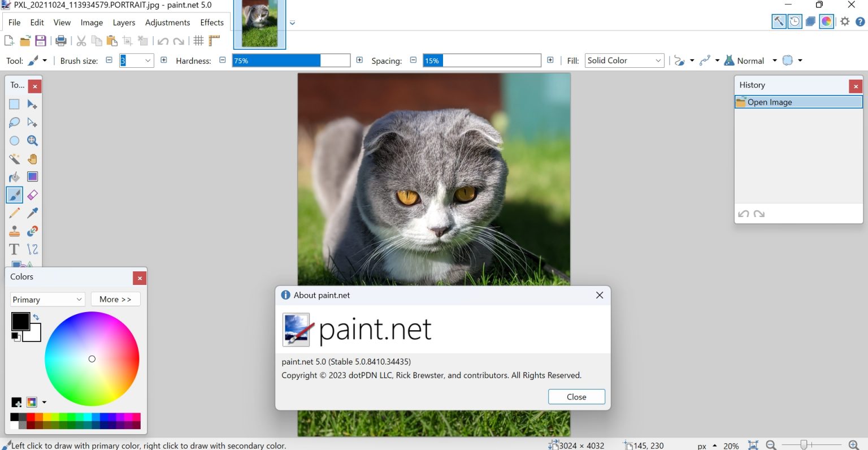Expand the Fill Solid Color dropdown
The image size is (868, 450).
(624, 60)
